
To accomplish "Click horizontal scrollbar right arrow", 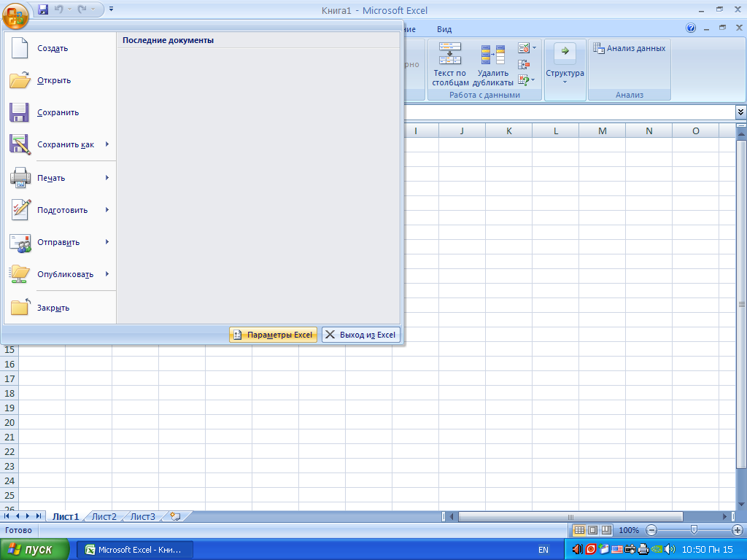I will [x=724, y=517].
